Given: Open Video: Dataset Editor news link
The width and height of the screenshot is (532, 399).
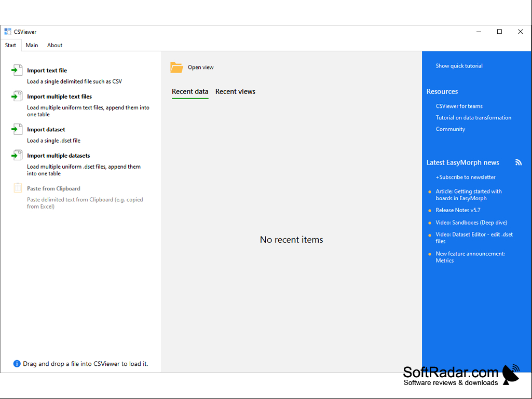Looking at the screenshot, I should (x=474, y=238).
